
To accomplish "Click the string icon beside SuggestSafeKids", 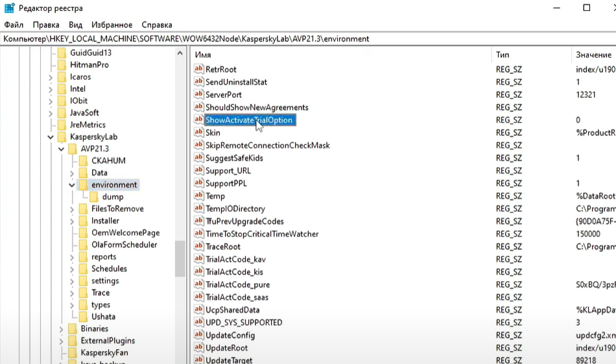I will pyautogui.click(x=199, y=157).
